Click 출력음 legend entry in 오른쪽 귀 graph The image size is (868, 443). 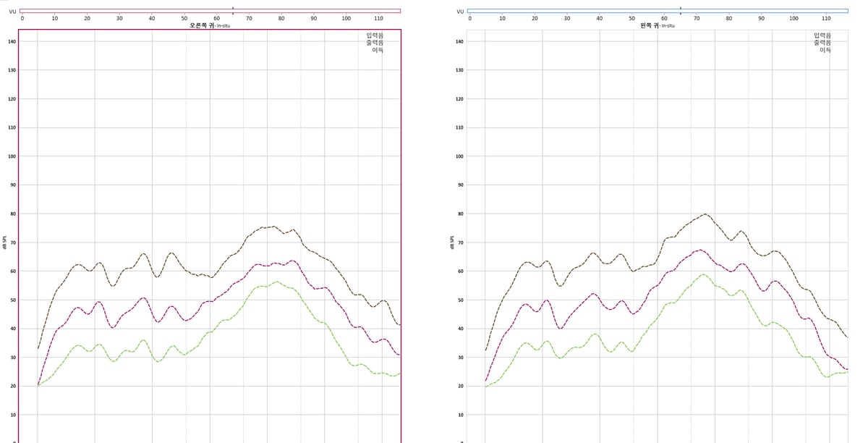click(x=375, y=43)
